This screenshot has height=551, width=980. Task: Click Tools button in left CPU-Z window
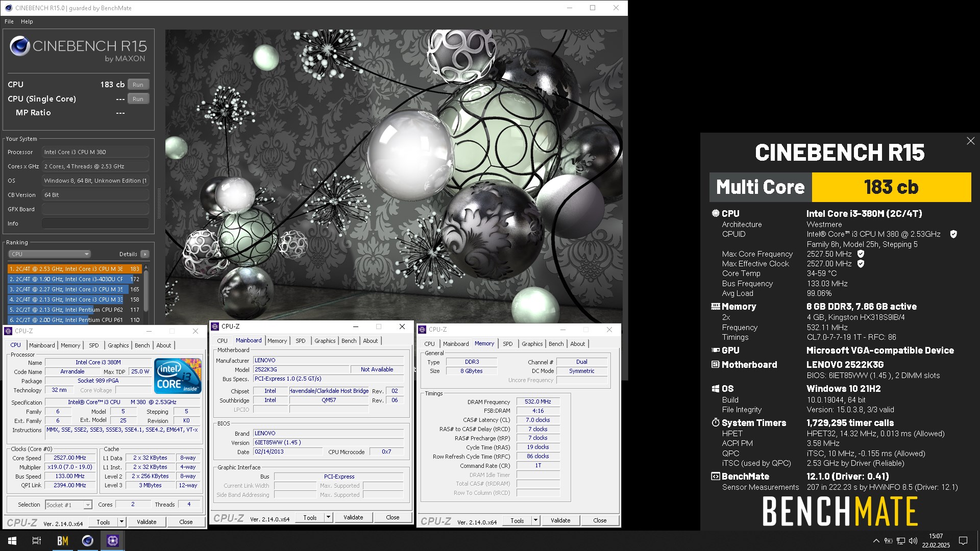[x=103, y=522]
